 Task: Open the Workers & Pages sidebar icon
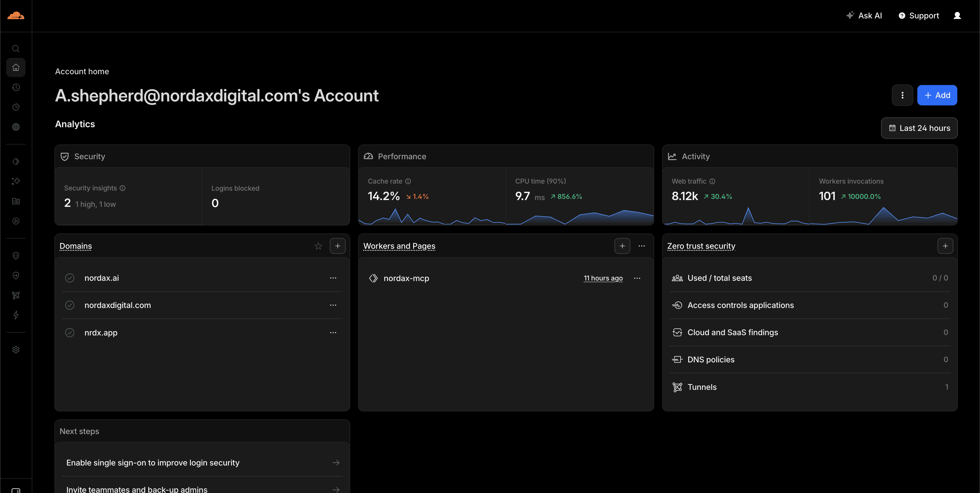16,161
